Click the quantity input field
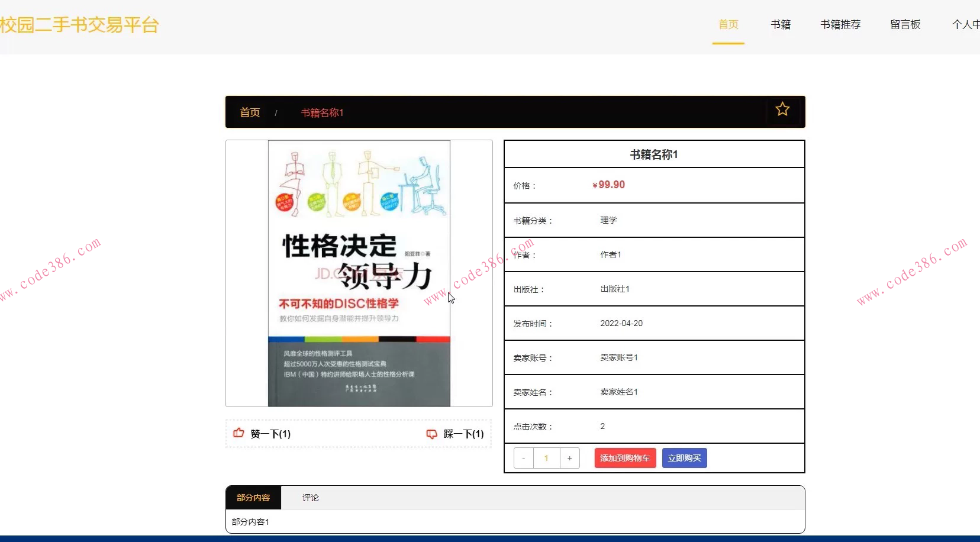This screenshot has height=542, width=980. pos(546,457)
